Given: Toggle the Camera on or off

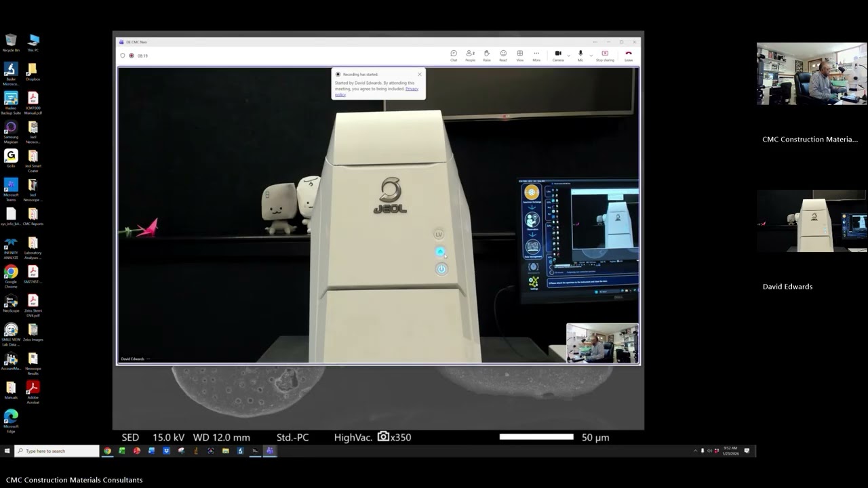Looking at the screenshot, I should click(x=557, y=56).
